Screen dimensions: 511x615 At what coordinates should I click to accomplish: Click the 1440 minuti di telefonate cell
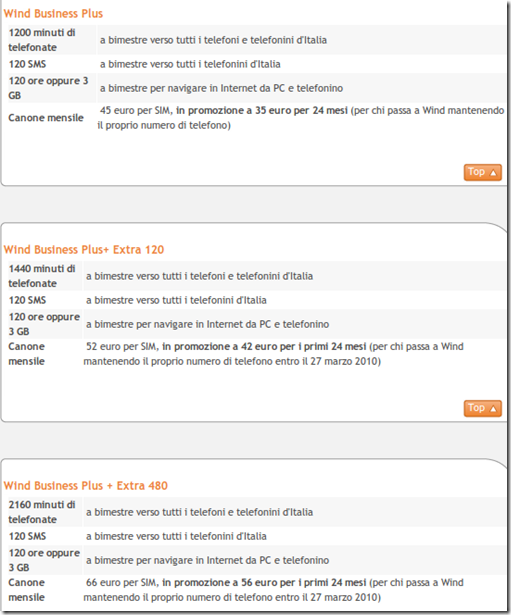45,276
